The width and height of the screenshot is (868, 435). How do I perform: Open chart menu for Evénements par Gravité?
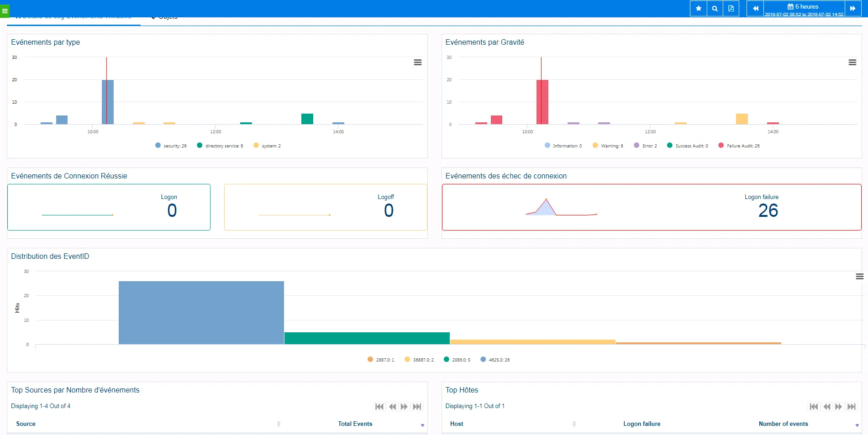[x=852, y=63]
